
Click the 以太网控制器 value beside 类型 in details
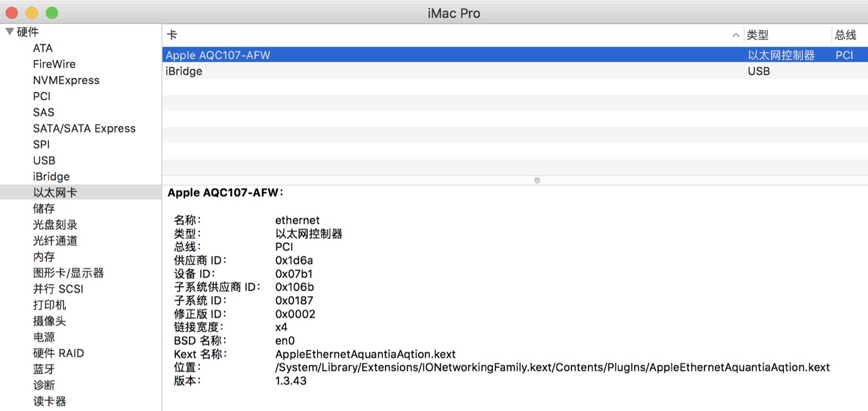coord(309,234)
